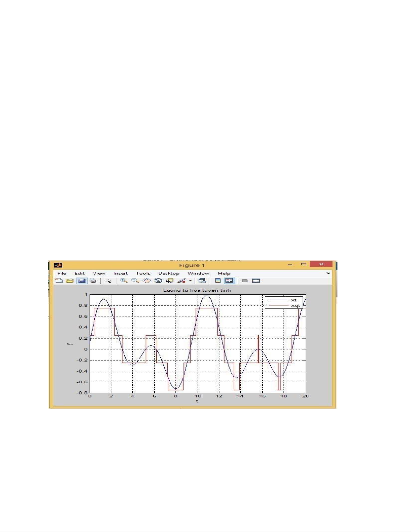Toggle the Brush data tool
This screenshot has width=411, height=532.
182,281
